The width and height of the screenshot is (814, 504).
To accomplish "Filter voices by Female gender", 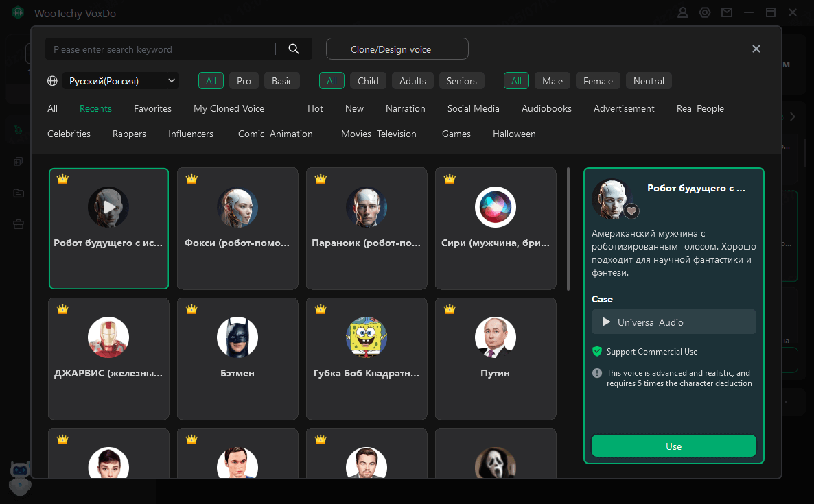I will click(598, 81).
